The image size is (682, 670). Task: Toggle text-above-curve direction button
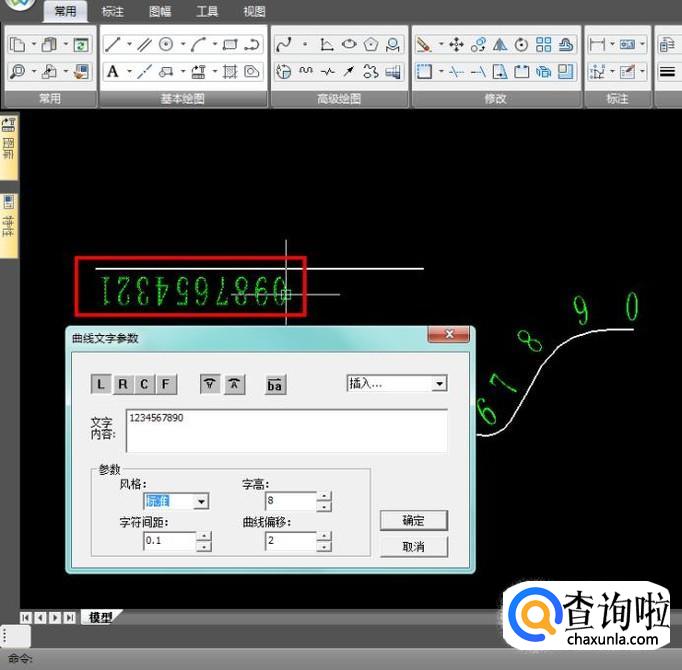point(234,384)
